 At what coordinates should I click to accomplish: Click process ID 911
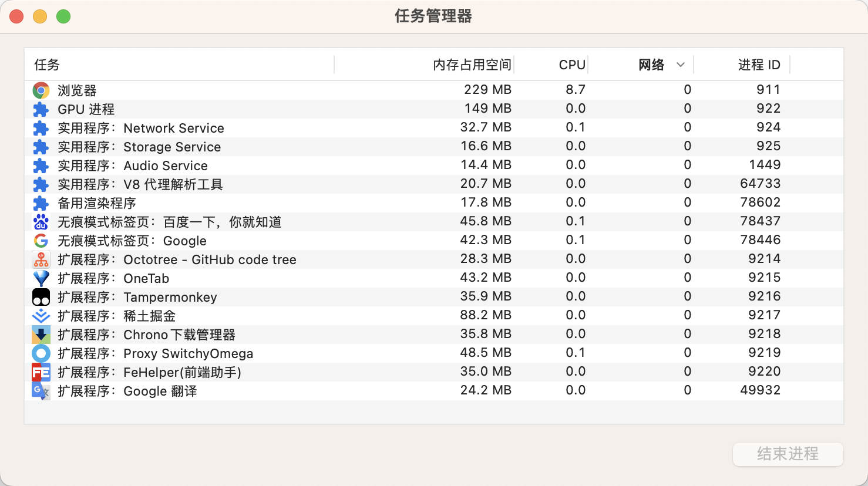(768, 90)
